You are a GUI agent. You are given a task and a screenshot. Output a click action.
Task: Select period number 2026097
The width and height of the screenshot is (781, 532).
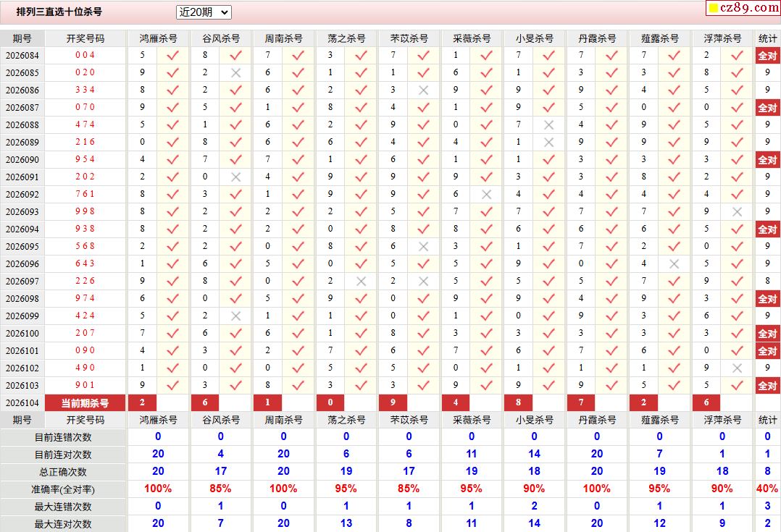point(22,281)
